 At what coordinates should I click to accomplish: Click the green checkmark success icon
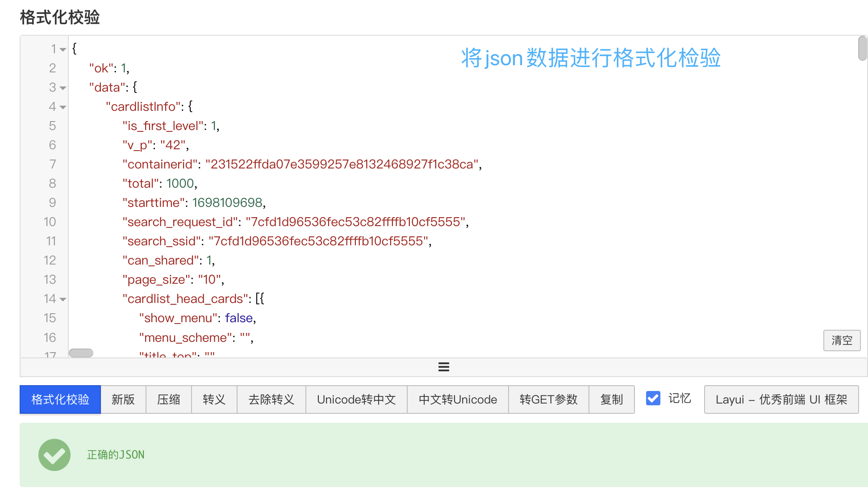(54, 454)
